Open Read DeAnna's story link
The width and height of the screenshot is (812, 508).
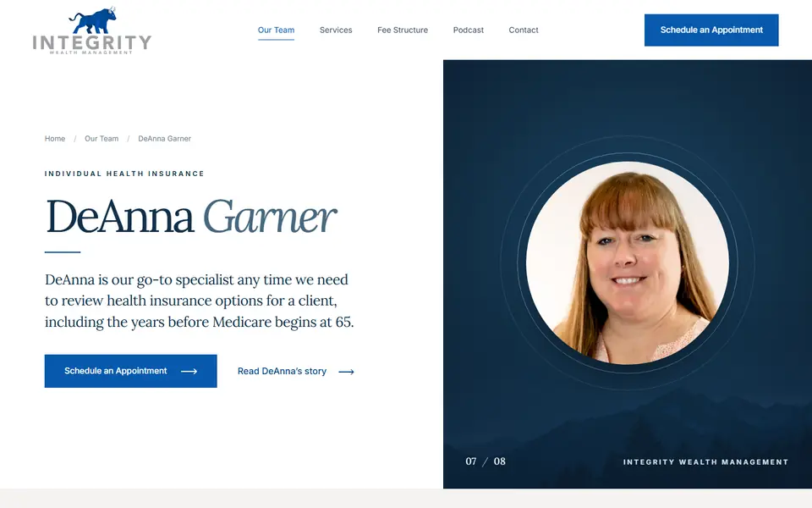point(296,371)
